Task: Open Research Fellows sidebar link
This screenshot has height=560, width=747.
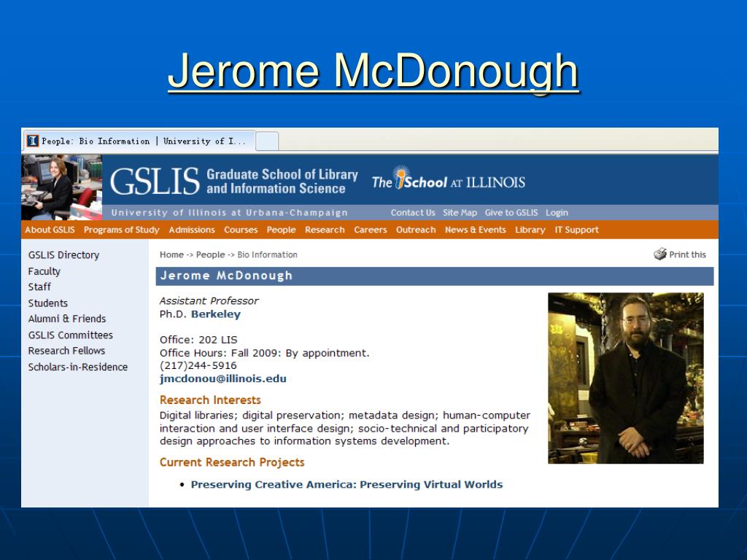Action: (x=66, y=351)
